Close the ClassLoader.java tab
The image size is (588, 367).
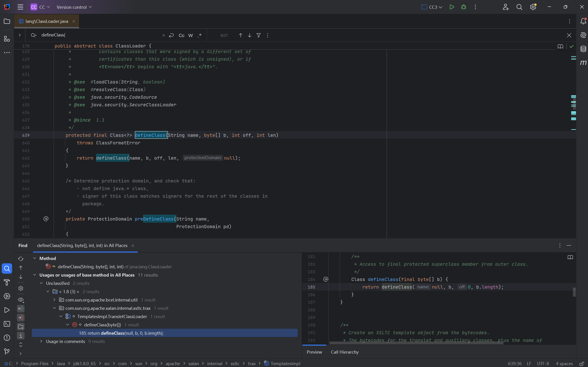click(x=74, y=21)
